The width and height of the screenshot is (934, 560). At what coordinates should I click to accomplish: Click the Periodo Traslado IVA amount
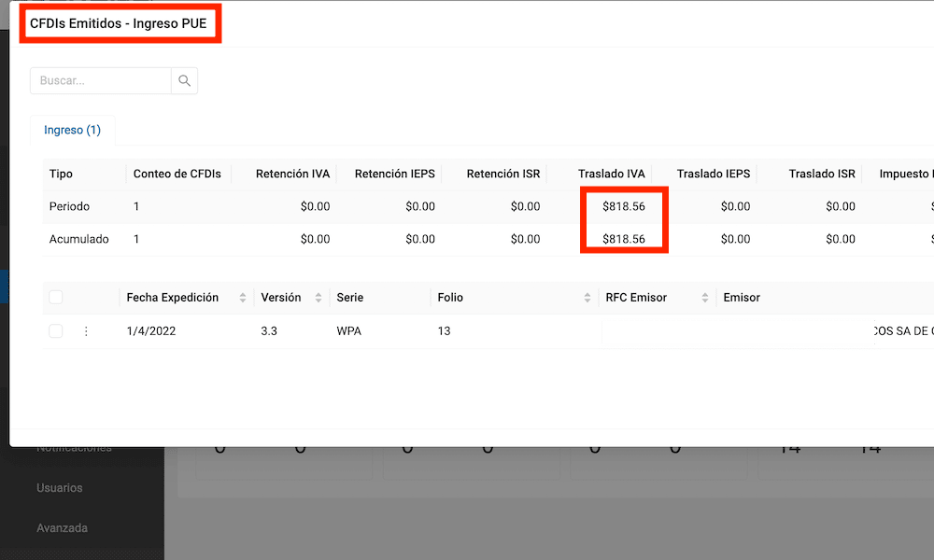(623, 206)
